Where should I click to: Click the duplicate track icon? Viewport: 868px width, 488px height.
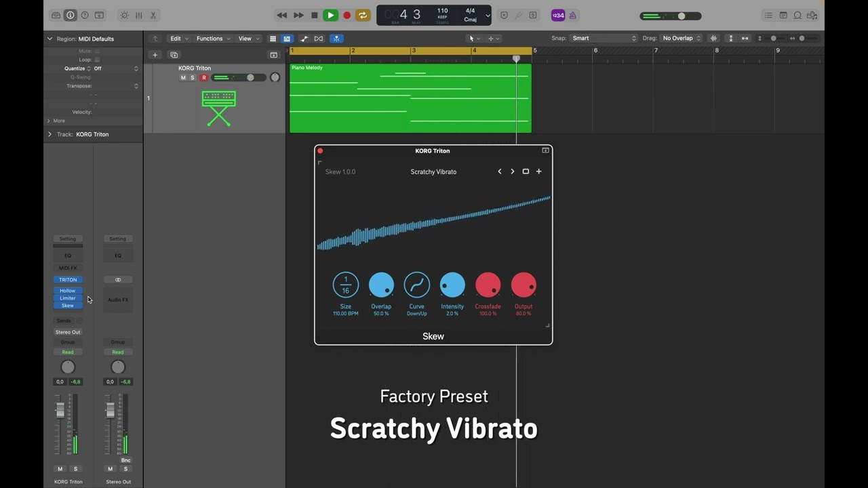(x=174, y=55)
